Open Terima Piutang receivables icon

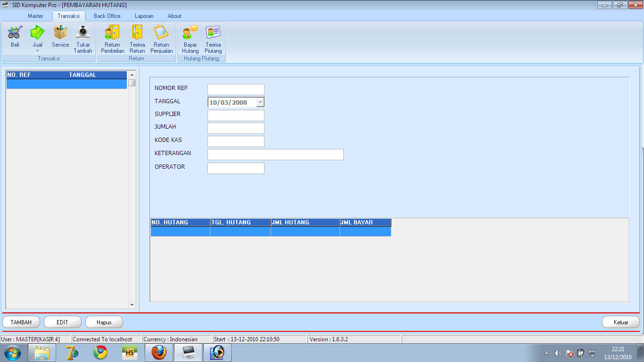tap(213, 39)
